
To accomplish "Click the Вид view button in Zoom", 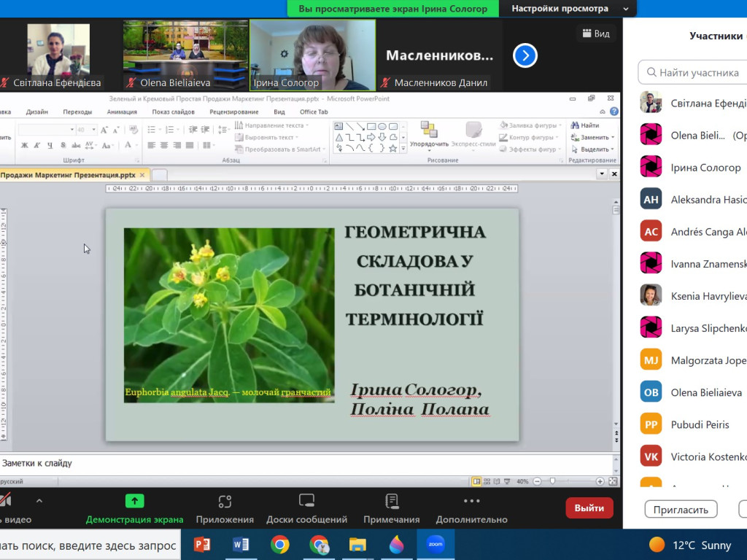I will tap(596, 34).
